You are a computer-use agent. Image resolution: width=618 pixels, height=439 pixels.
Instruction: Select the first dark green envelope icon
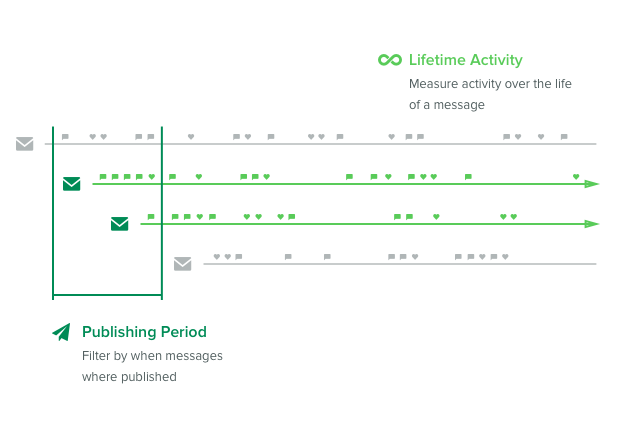72,184
